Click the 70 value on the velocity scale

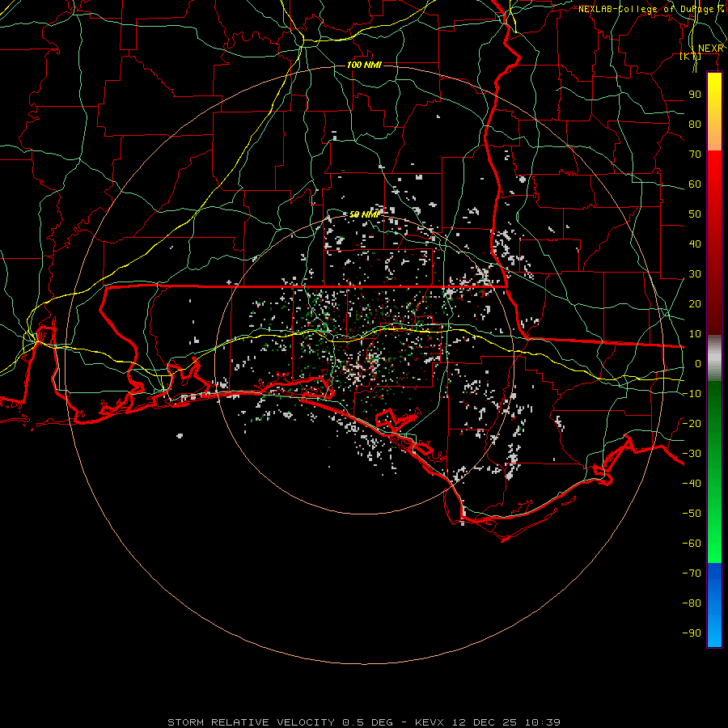tap(695, 154)
